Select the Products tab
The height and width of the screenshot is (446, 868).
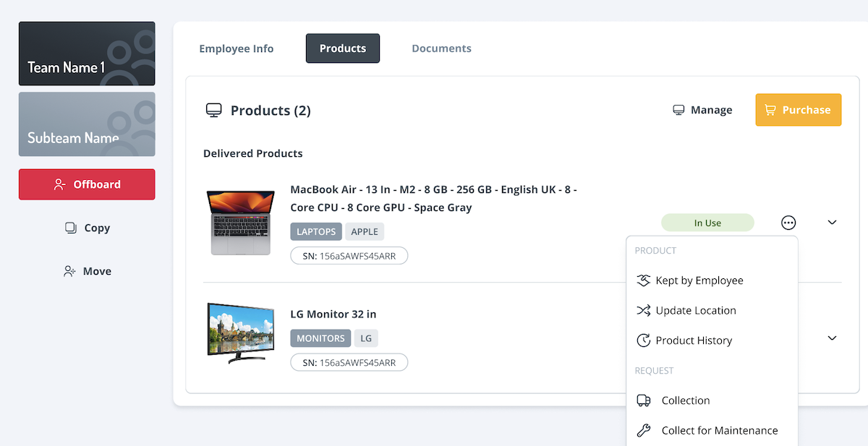pos(343,48)
